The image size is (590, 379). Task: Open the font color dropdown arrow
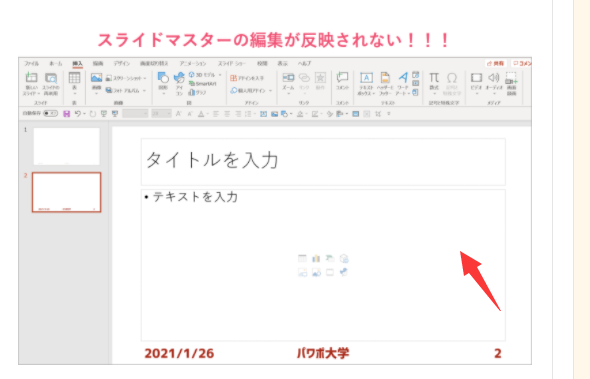207,114
